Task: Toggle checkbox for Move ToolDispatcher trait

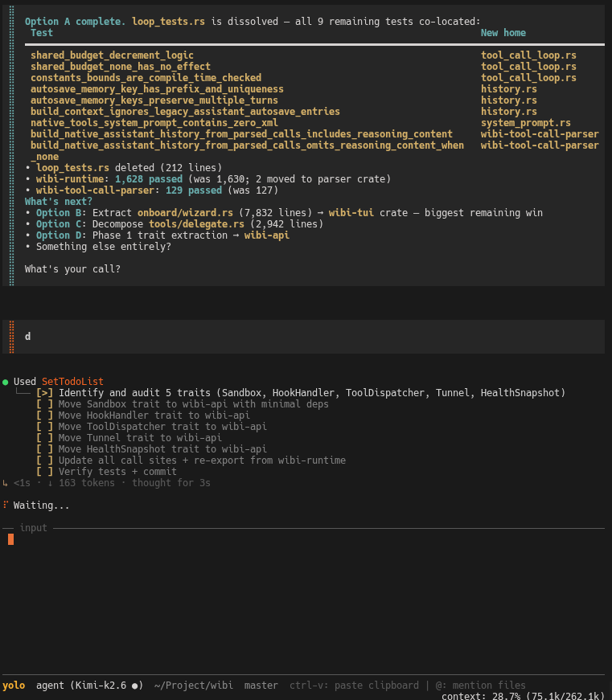Action: pyautogui.click(x=45, y=426)
